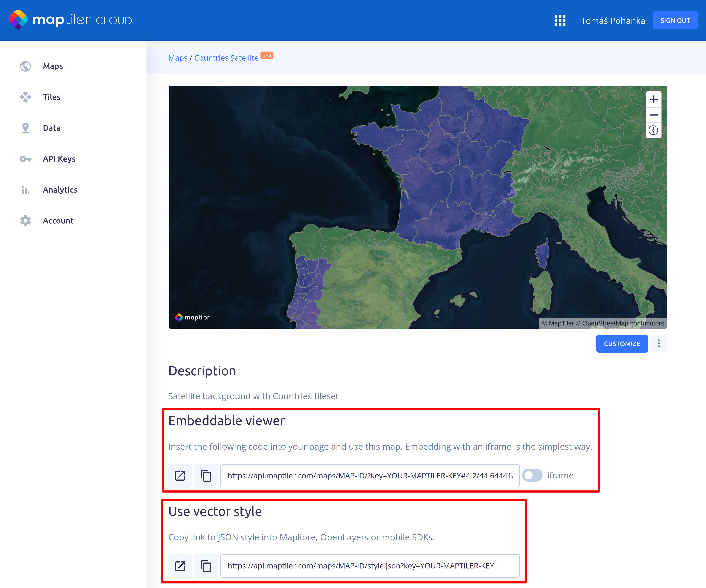Click the map zoom in plus icon

pos(653,99)
